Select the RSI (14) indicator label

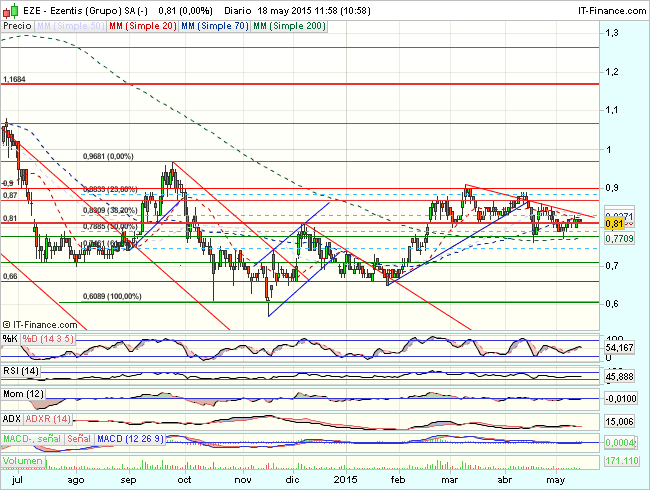click(21, 370)
